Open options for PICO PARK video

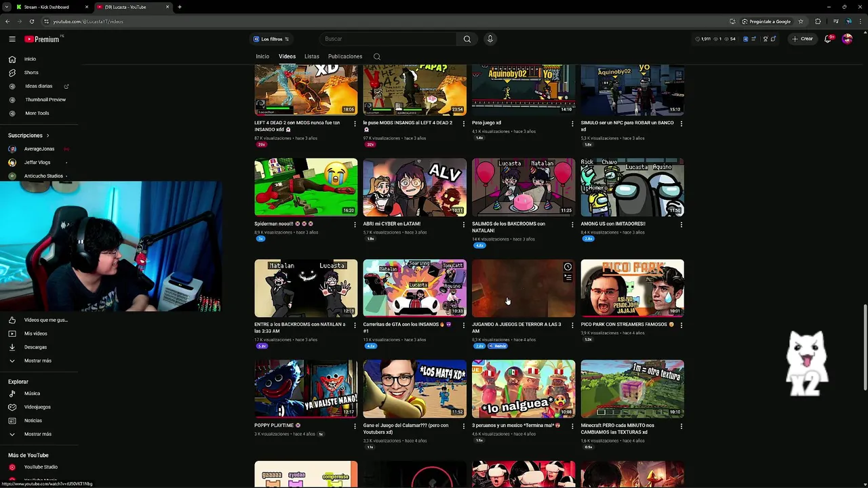point(682,325)
